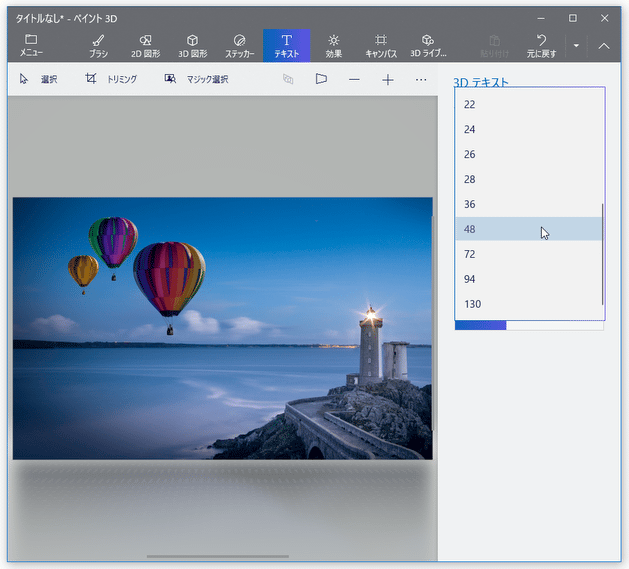The height and width of the screenshot is (569, 629).
Task: Minimize the ペイント 3D window
Action: (x=541, y=18)
